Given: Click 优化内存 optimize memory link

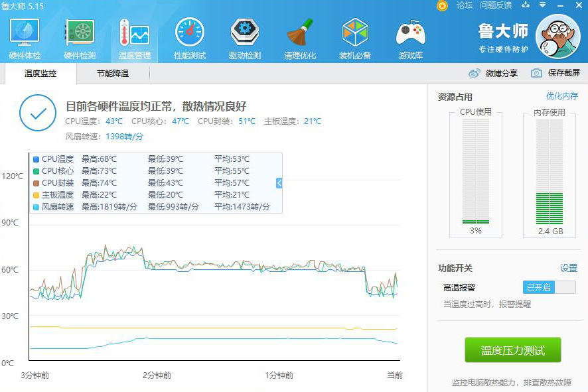Looking at the screenshot, I should point(561,96).
